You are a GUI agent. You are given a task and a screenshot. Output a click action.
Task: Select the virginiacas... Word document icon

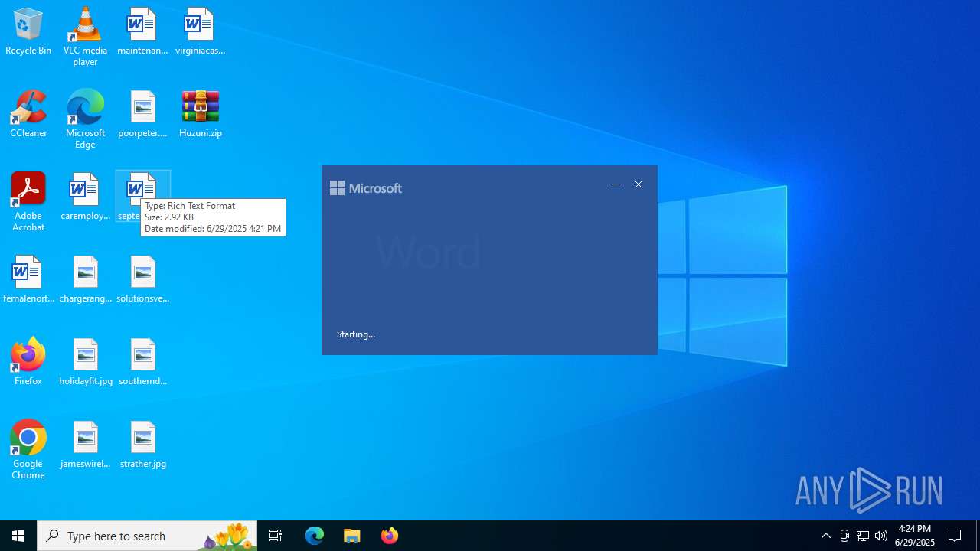point(200,32)
